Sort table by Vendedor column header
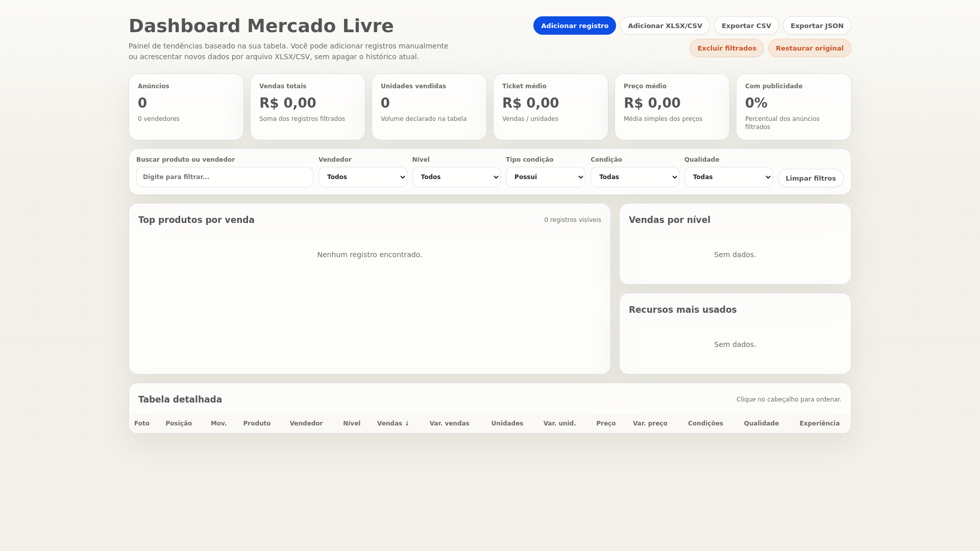The height and width of the screenshot is (551, 980). click(x=306, y=423)
